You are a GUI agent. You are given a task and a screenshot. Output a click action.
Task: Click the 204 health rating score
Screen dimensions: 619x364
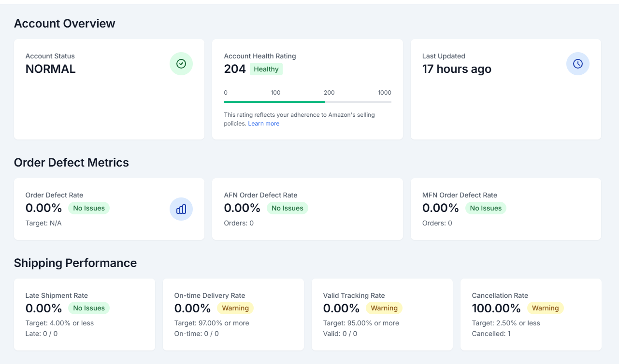235,69
